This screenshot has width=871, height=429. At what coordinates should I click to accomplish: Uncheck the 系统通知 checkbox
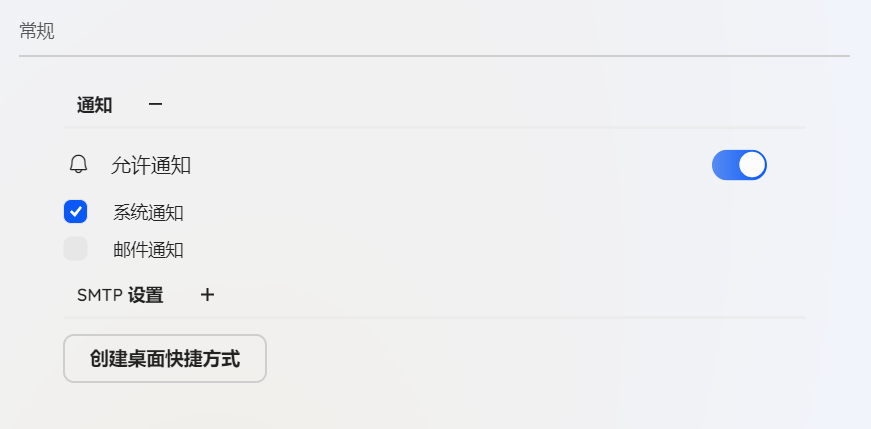point(76,211)
